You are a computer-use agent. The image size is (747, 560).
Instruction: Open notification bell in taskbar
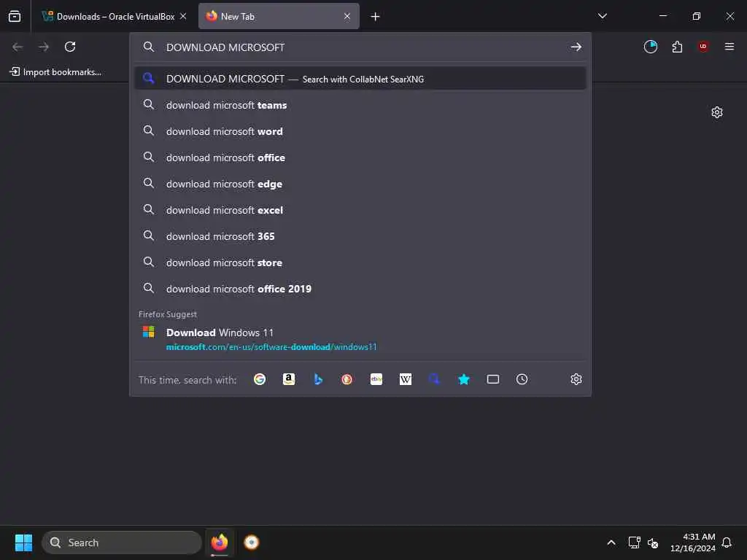click(727, 542)
